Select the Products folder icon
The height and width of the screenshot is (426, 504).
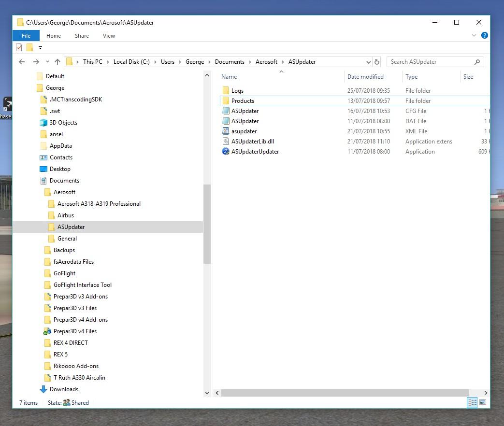pos(226,100)
